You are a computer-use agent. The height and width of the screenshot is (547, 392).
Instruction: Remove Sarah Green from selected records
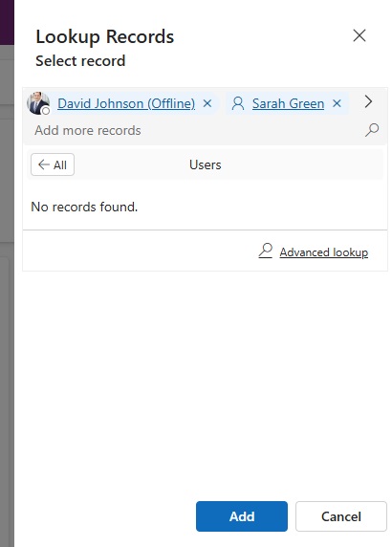pyautogui.click(x=337, y=103)
